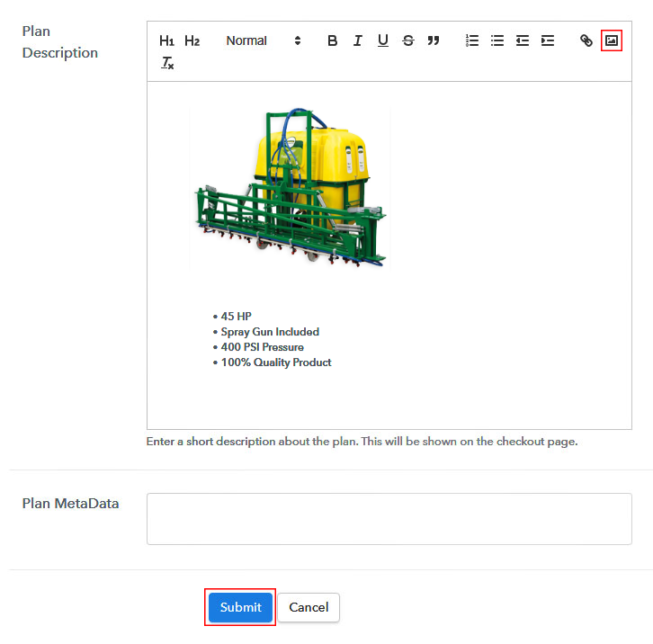
Task: Submit the plan form
Action: 240,607
